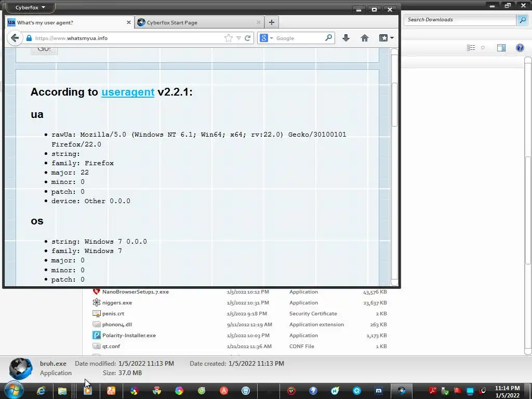Go to the browser home page
The image size is (532, 399).
coord(364,38)
